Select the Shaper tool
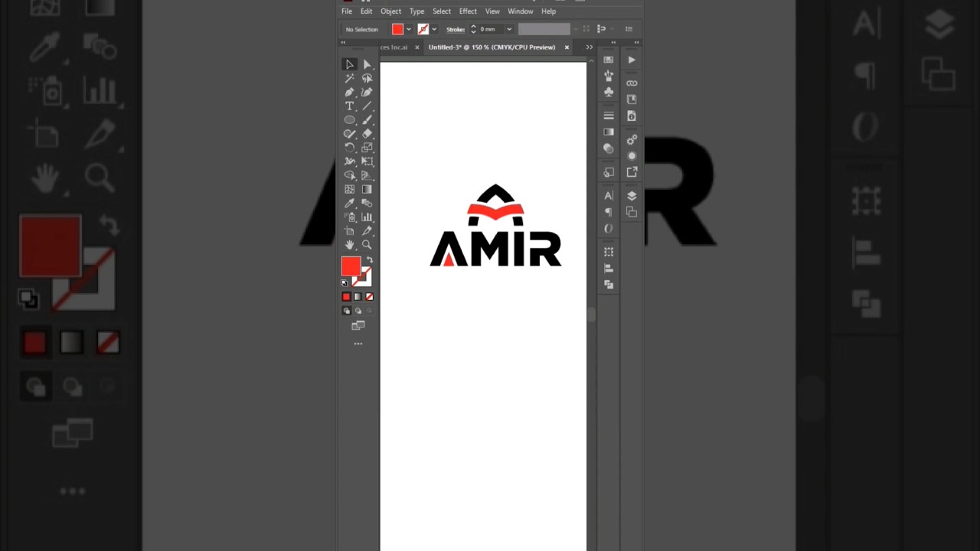980x551 pixels. click(x=349, y=133)
